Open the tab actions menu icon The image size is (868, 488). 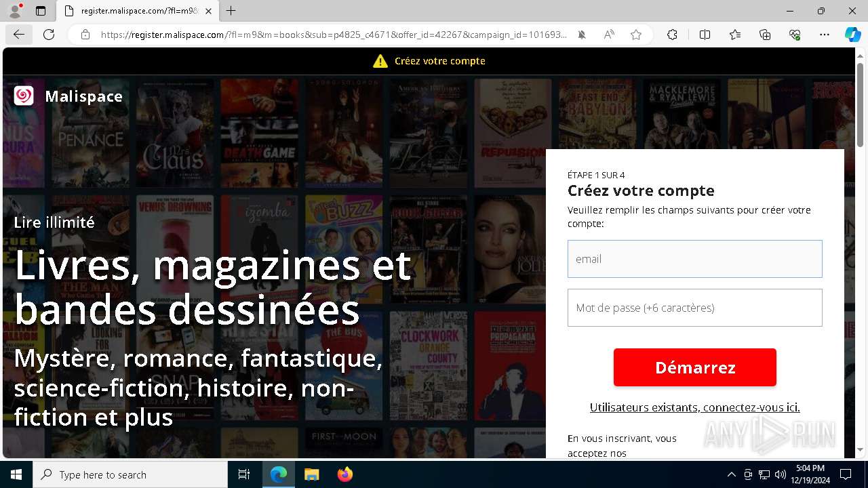coord(41,11)
